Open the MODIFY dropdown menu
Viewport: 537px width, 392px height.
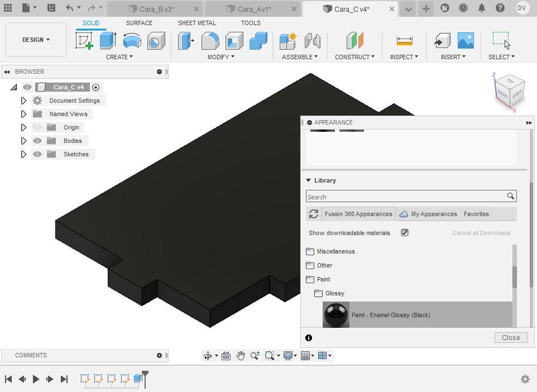pyautogui.click(x=221, y=57)
